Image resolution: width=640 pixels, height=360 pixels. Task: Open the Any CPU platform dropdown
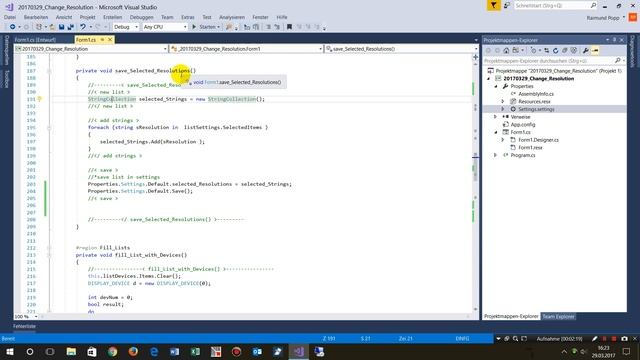(x=165, y=27)
